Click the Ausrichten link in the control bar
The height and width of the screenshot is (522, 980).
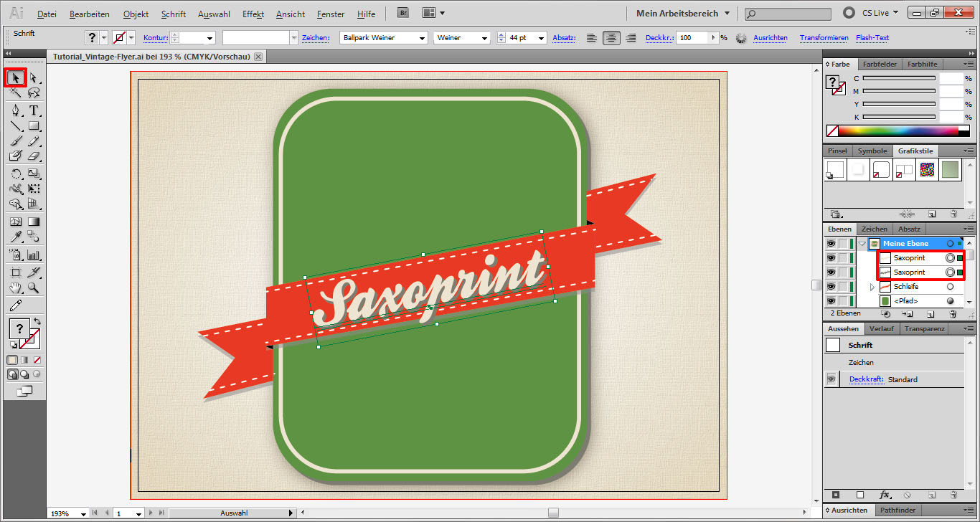tap(771, 38)
